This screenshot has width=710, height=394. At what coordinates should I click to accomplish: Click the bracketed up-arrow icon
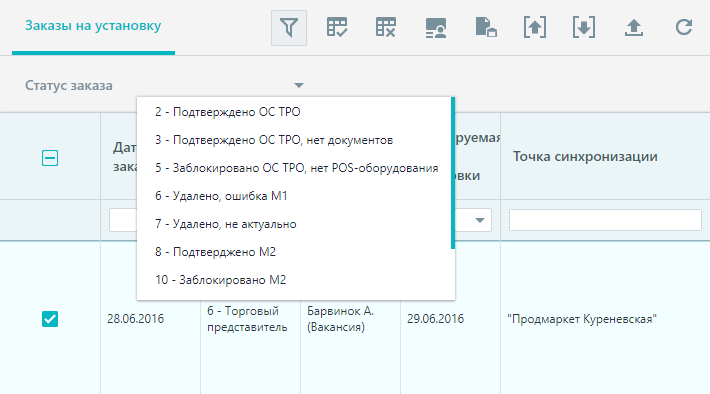tap(535, 28)
